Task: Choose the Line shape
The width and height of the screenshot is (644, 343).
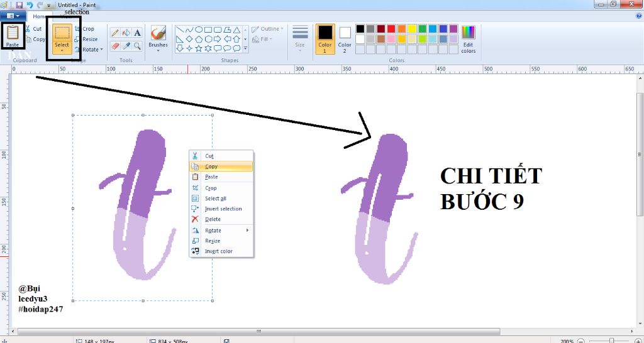Action: pyautogui.click(x=179, y=30)
